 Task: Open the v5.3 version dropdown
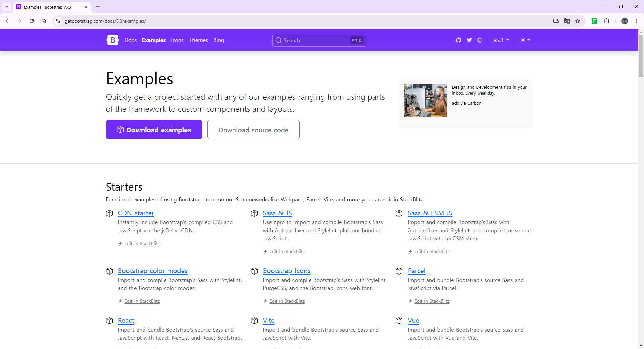(501, 40)
